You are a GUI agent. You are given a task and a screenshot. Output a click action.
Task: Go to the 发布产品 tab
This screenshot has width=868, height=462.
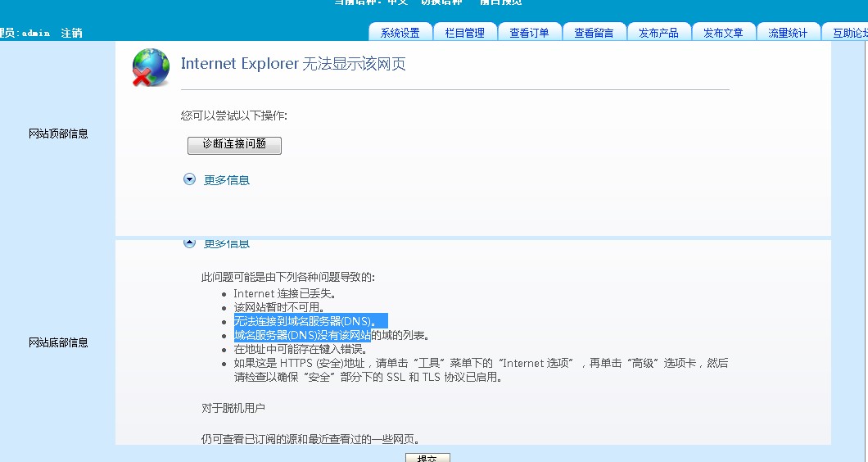[658, 33]
